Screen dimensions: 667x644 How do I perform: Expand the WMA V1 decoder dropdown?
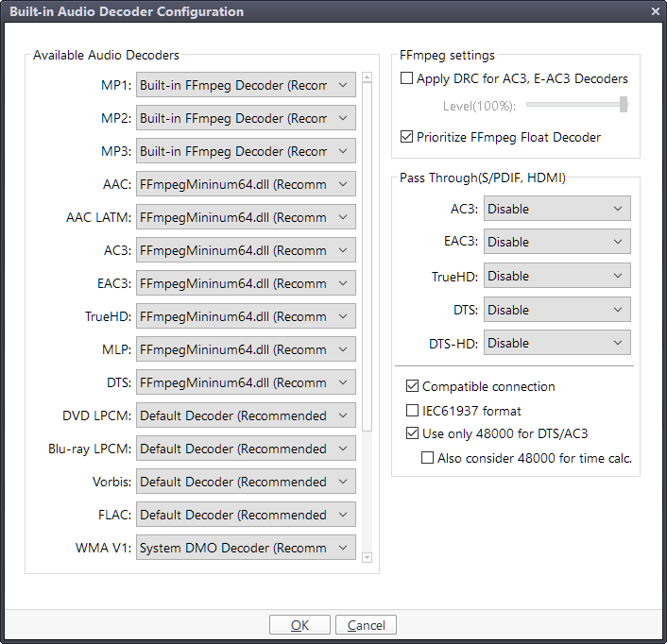click(x=246, y=549)
